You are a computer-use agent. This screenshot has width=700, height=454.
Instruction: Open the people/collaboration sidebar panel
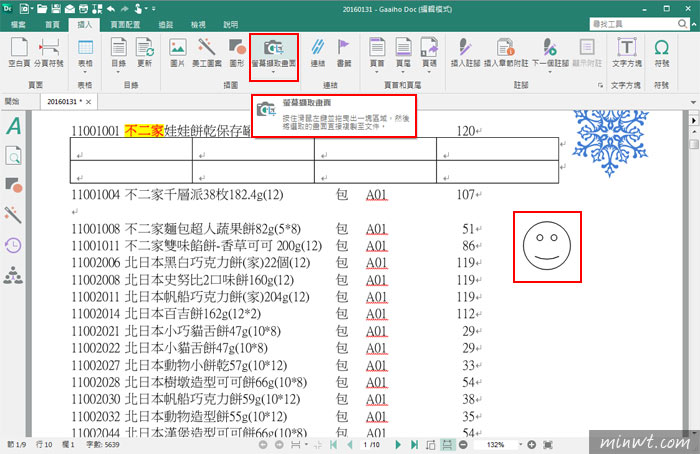[13, 275]
